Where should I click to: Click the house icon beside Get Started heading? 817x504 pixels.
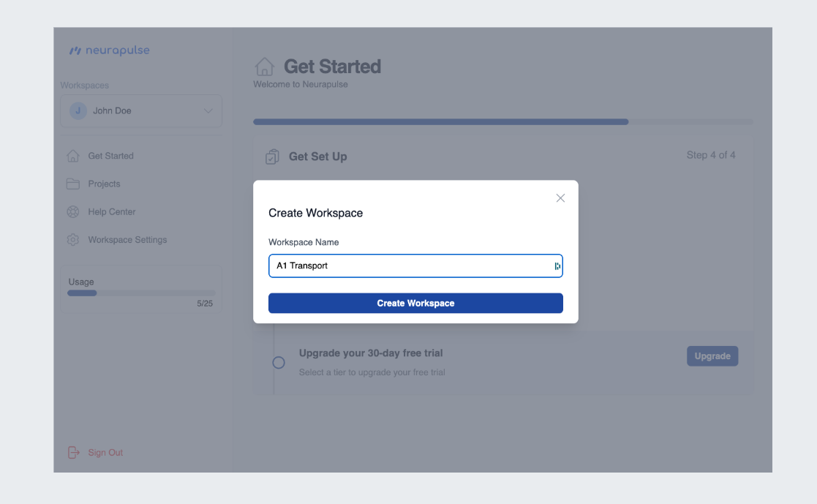click(x=266, y=67)
